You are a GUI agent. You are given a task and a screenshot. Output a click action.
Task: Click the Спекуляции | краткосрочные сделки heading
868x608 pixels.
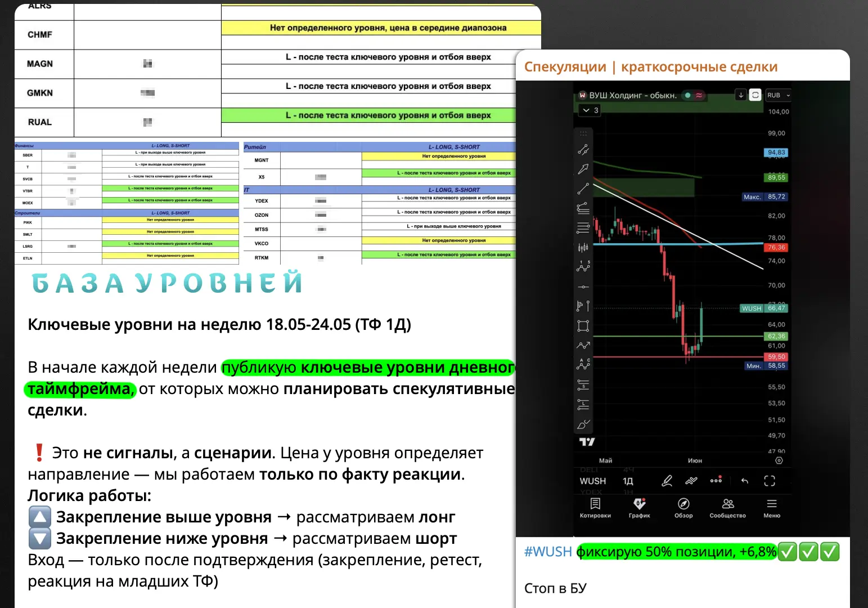651,66
